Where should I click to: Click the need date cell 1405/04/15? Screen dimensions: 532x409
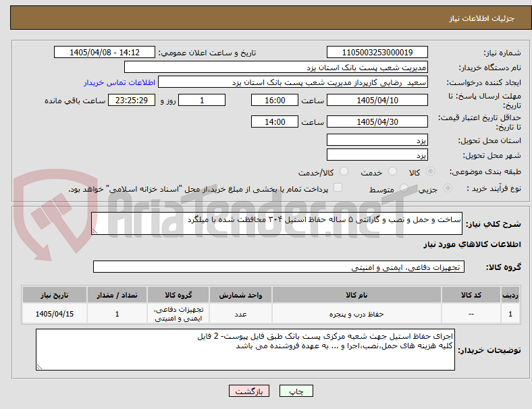tap(55, 314)
